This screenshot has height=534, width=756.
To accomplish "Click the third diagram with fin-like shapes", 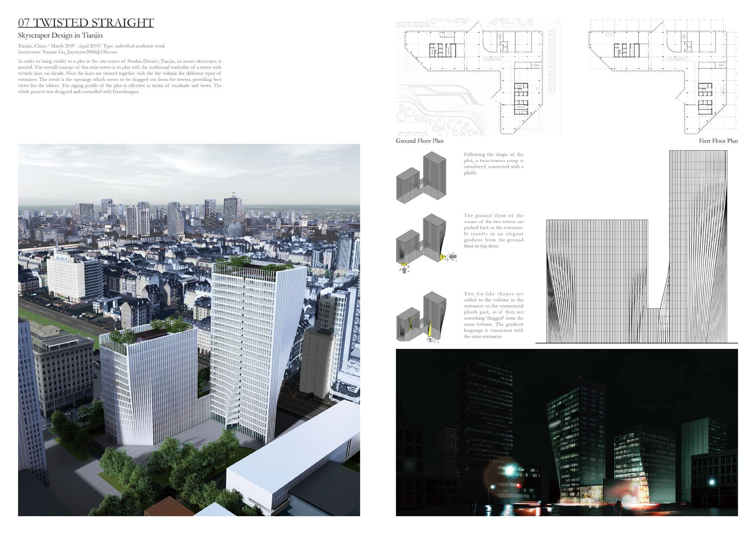I will tap(421, 317).
